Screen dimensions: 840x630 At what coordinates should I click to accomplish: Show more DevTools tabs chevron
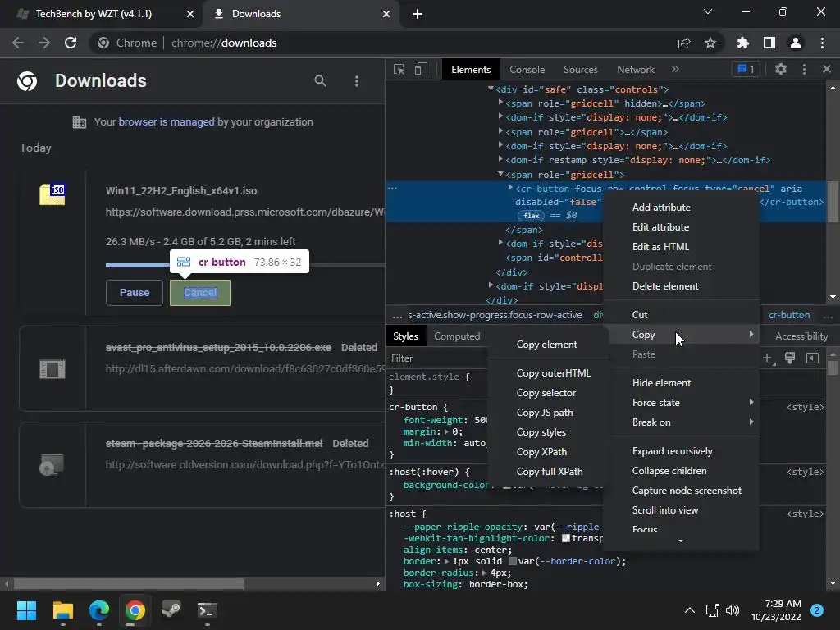click(x=675, y=69)
